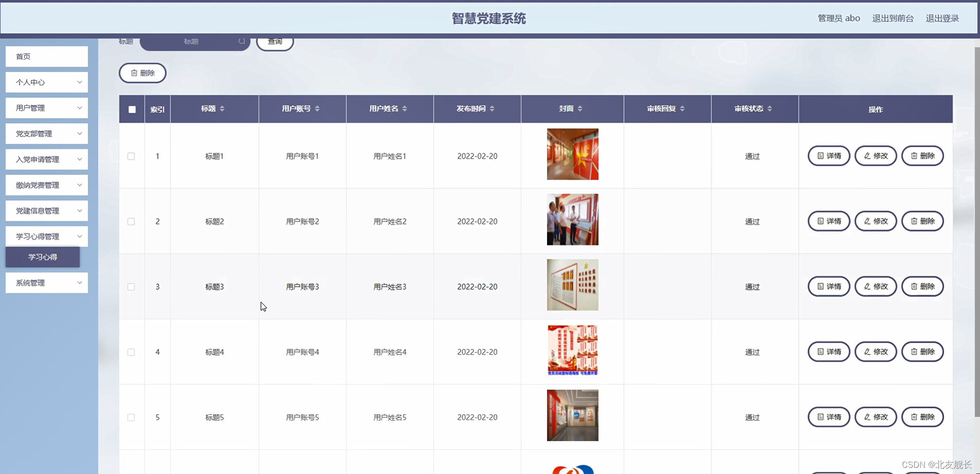Image resolution: width=980 pixels, height=474 pixels.
Task: Click the 用户账号3 cell
Action: tap(303, 287)
